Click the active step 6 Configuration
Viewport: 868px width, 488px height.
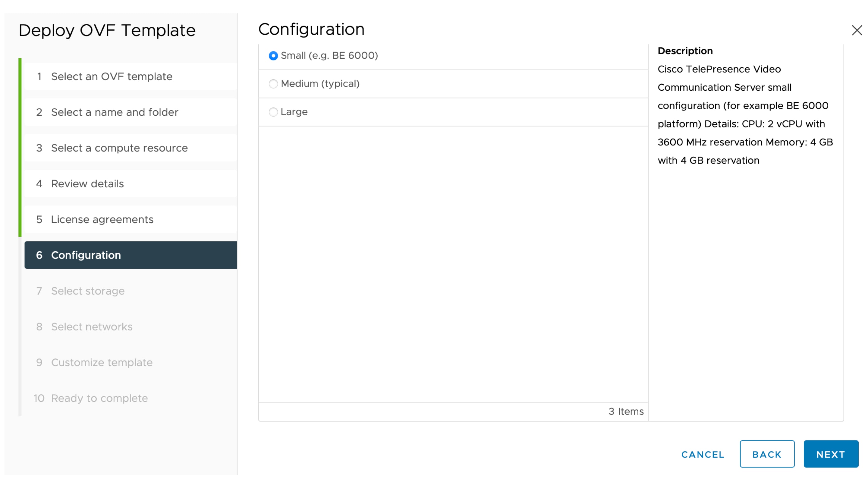86,255
